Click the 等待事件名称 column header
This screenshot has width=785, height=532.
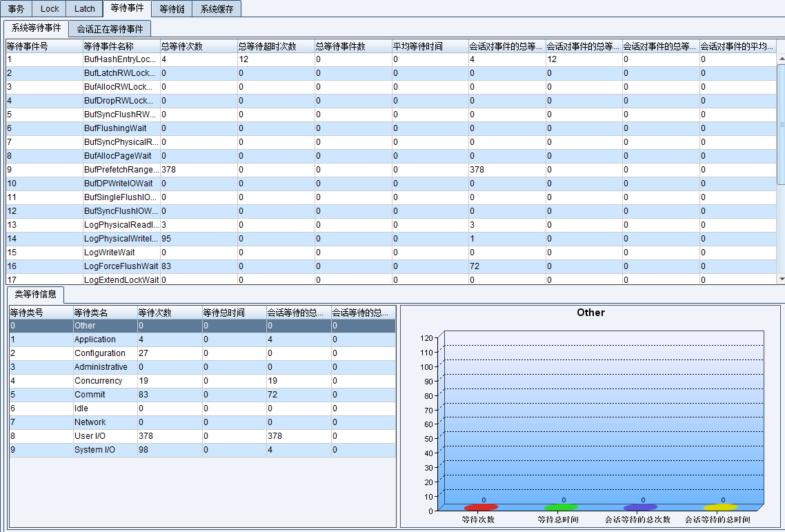click(121, 46)
